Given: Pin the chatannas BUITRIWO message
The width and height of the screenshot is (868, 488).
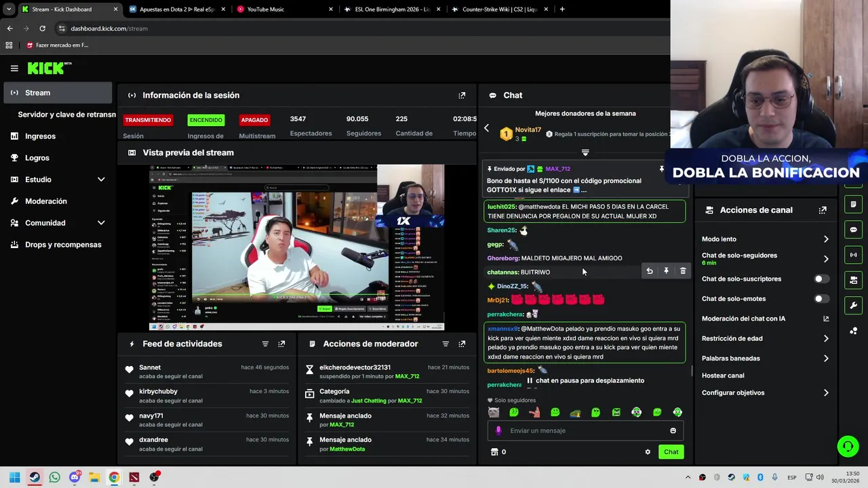Looking at the screenshot, I should [x=666, y=271].
